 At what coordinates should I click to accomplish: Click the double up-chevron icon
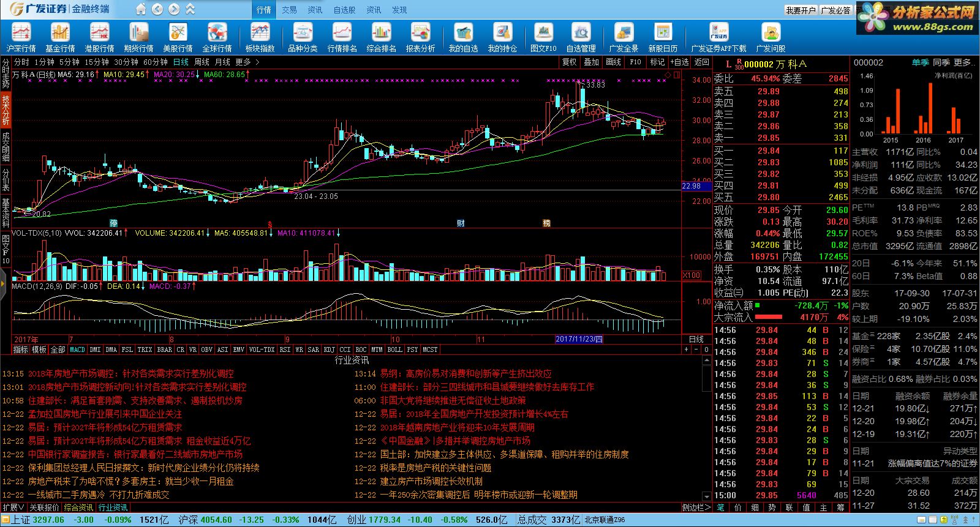click(x=190, y=9)
